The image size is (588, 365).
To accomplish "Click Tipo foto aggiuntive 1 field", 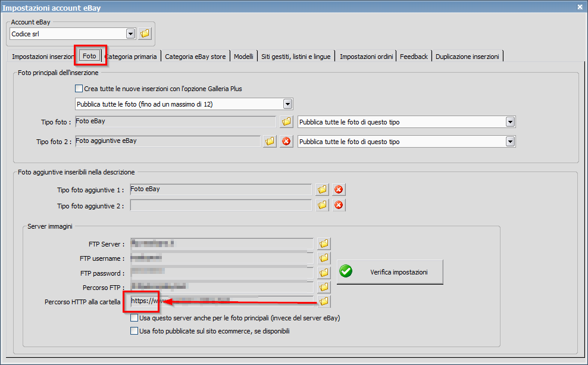I will (x=221, y=189).
